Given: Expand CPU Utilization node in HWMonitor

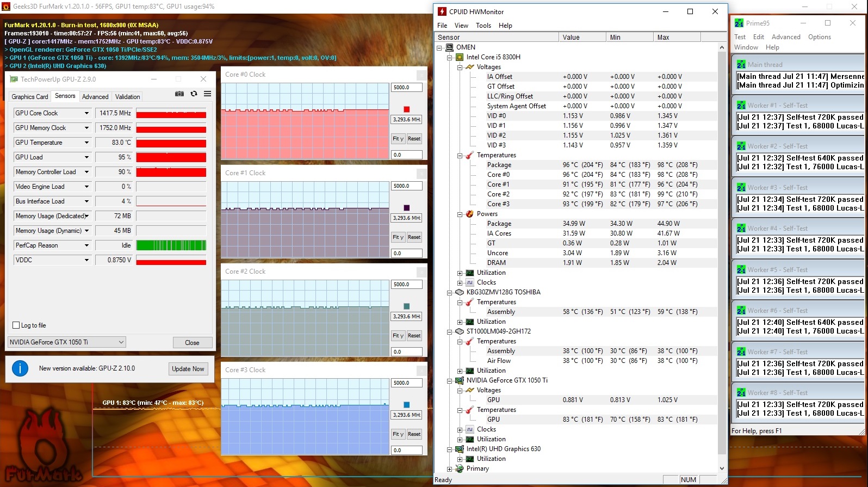Looking at the screenshot, I should (x=460, y=273).
